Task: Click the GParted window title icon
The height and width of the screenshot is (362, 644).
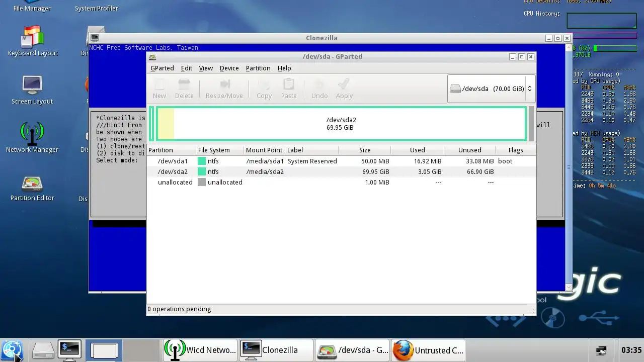Action: (152, 57)
